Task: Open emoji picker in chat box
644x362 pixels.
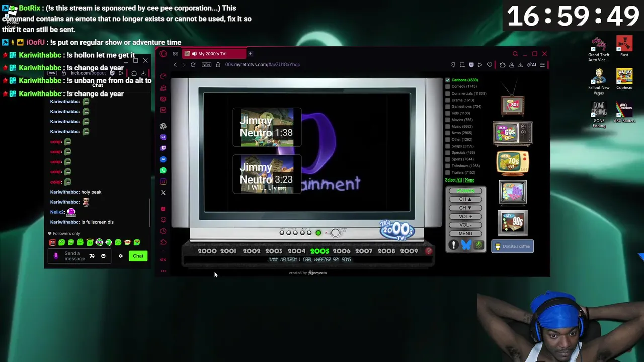Action: pyautogui.click(x=103, y=256)
